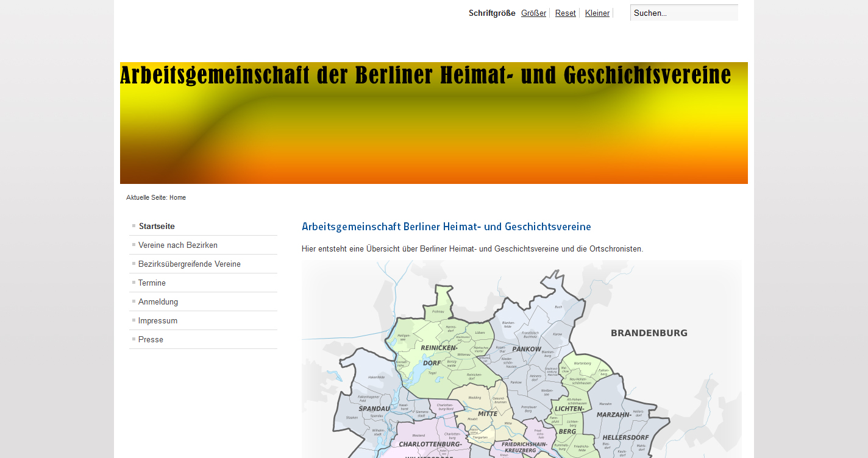Focus the Suchen search field
The width and height of the screenshot is (868, 458).
coord(683,13)
